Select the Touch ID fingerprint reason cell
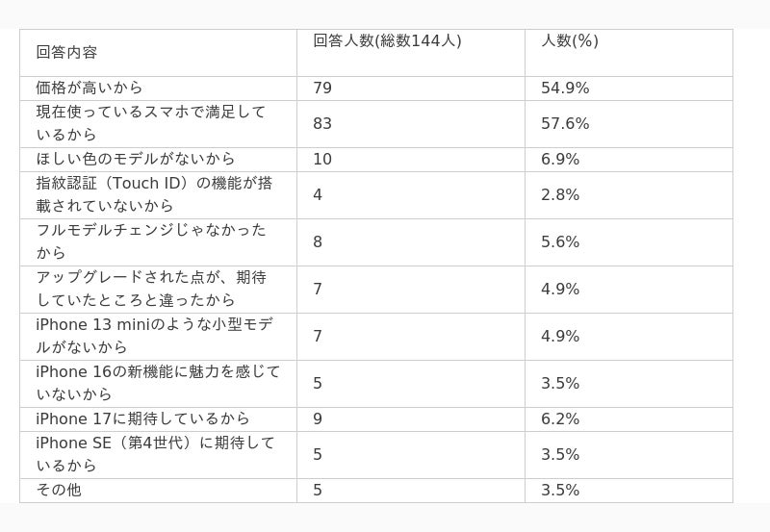Image resolution: width=770 pixels, height=532 pixels. coord(154,194)
